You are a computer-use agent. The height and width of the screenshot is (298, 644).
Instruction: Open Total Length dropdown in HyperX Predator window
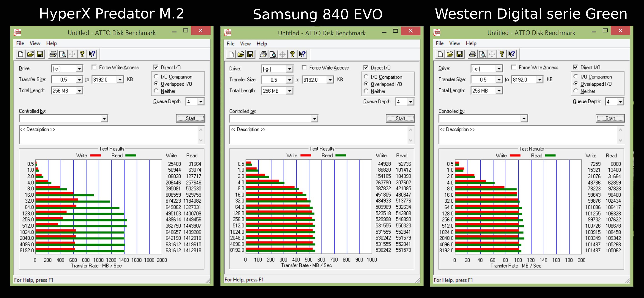[x=79, y=91]
